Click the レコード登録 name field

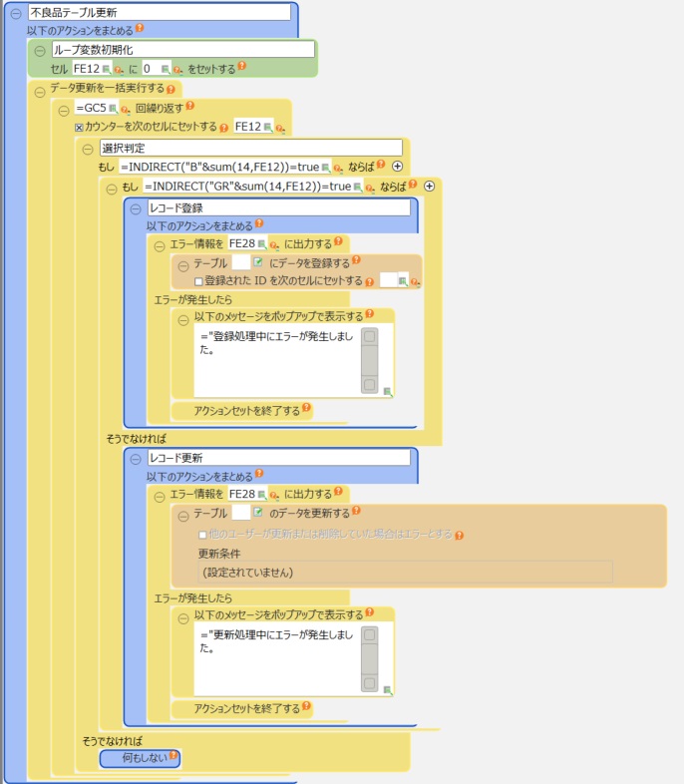point(277,207)
